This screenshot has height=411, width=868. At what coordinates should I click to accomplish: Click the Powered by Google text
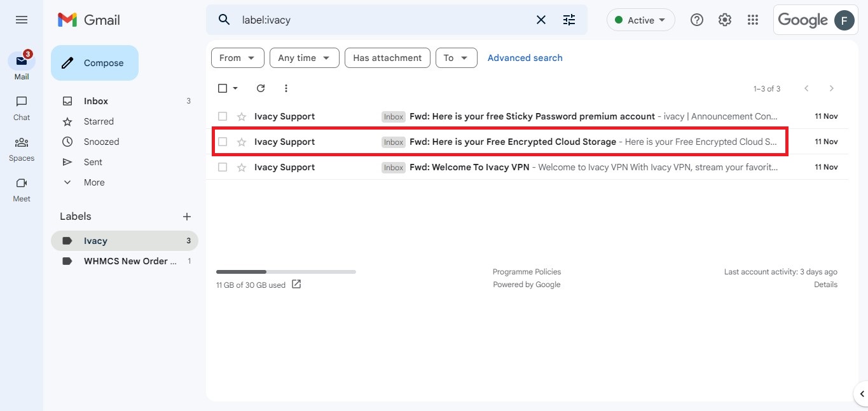pos(527,285)
